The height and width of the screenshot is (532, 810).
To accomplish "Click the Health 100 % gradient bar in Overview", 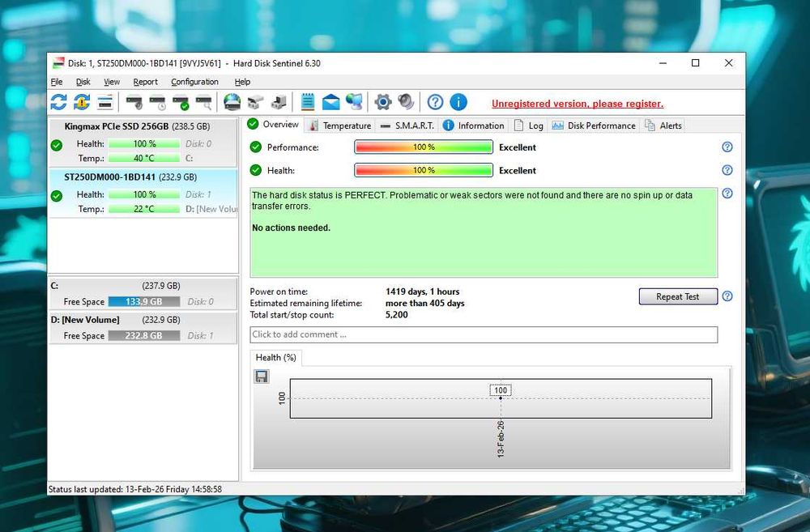I will tap(424, 170).
